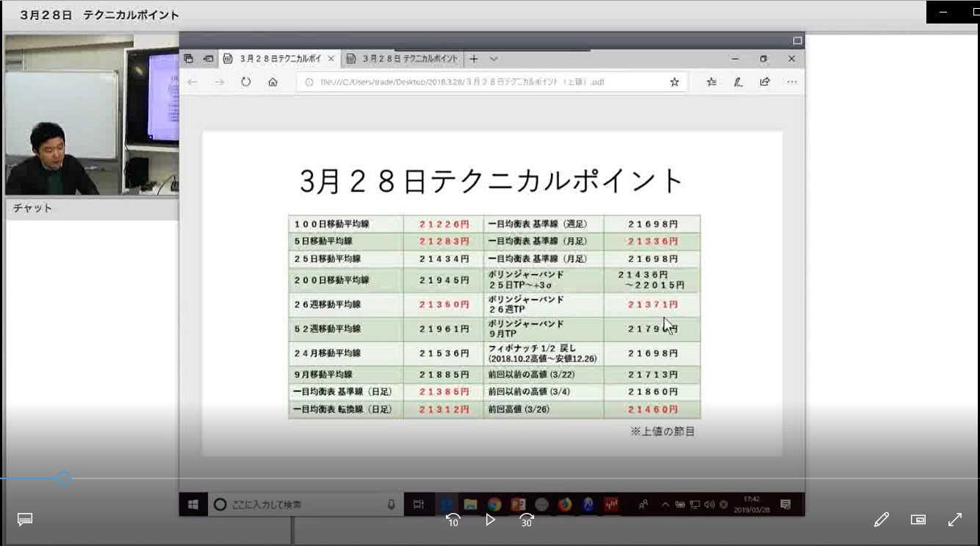980x546 pixels.
Task: Open the browser more options menu
Action: (791, 82)
